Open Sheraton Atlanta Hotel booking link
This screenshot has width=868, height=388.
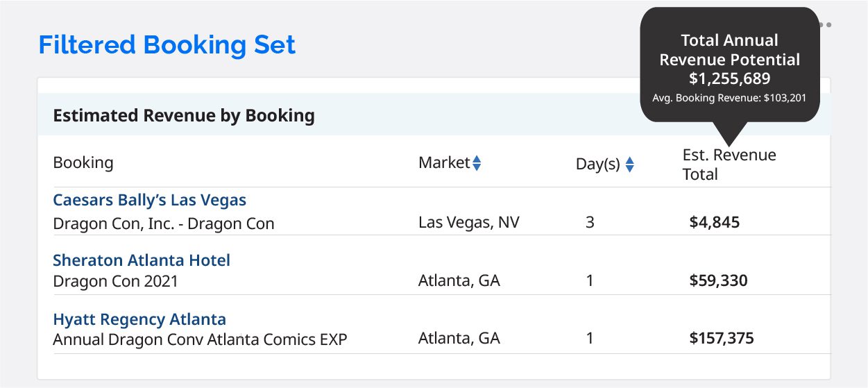coord(142,260)
